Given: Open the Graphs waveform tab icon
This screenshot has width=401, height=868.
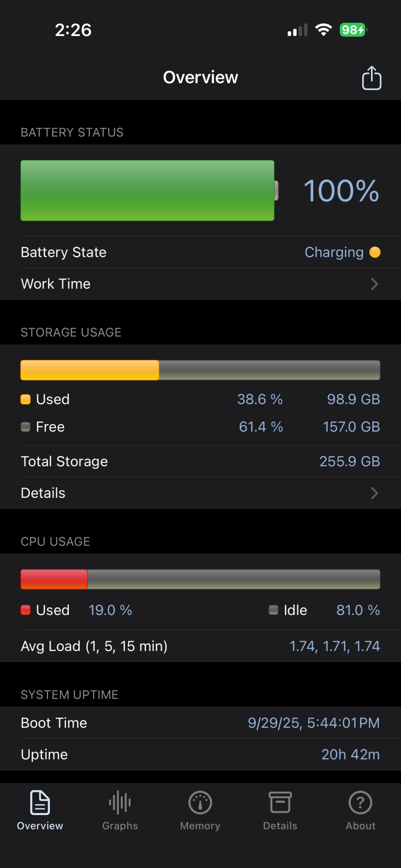Looking at the screenshot, I should pyautogui.click(x=120, y=802).
